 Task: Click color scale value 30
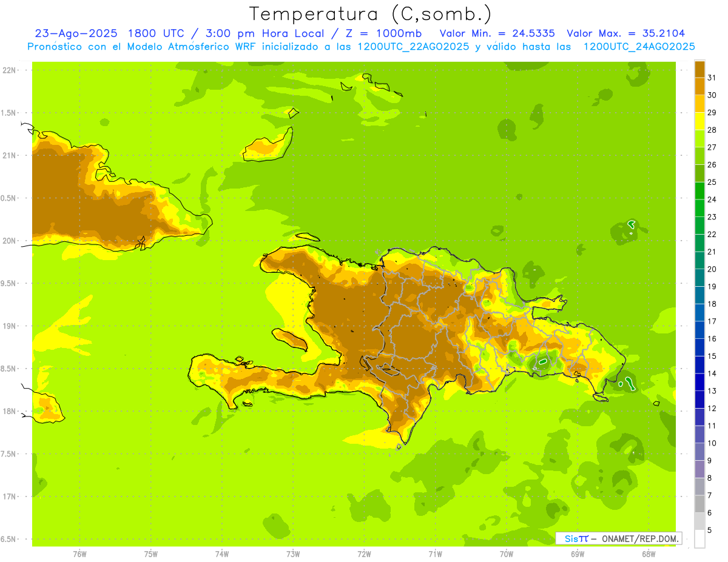coord(712,95)
